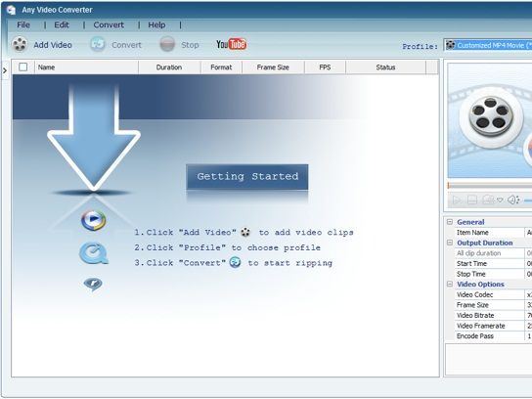
Task: Click the Output Duration section heading
Action: coord(485,243)
